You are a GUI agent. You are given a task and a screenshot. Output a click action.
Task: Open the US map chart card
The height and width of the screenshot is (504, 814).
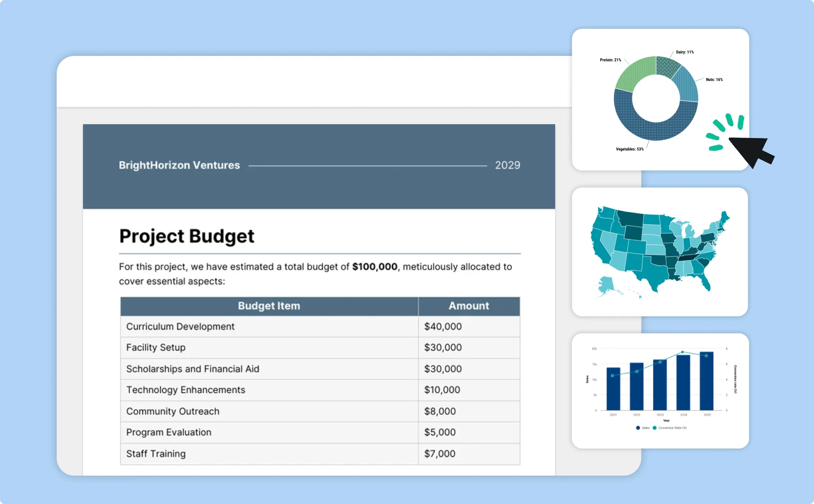[x=660, y=252]
